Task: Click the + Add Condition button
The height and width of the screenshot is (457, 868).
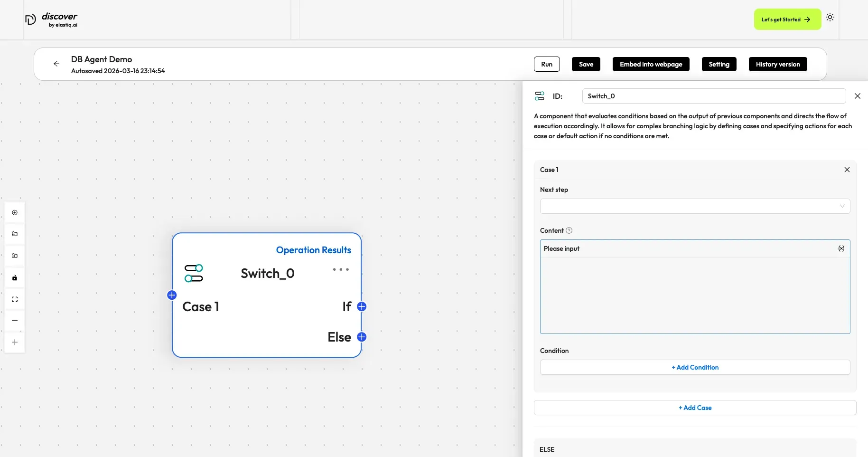Action: pos(694,367)
